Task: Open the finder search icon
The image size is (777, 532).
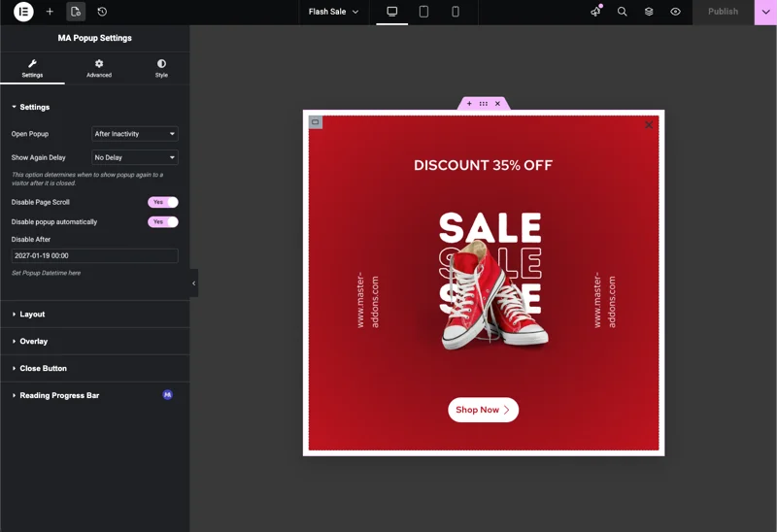Action: tap(622, 12)
